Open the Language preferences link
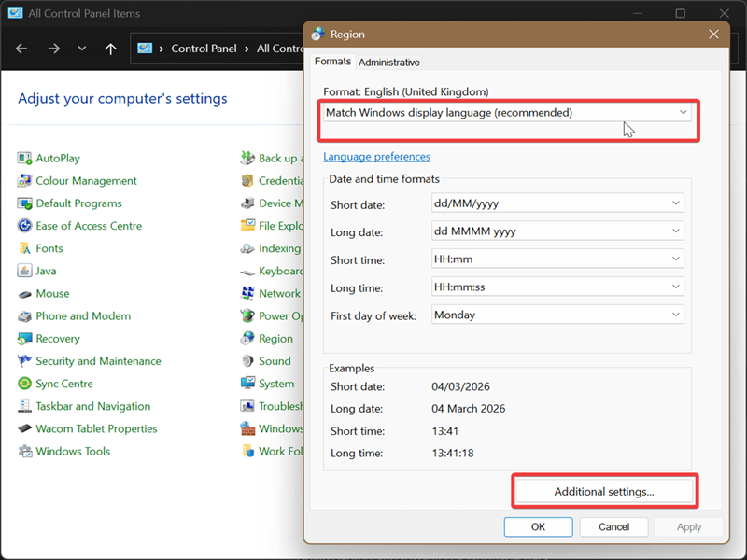The image size is (747, 560). pos(376,156)
